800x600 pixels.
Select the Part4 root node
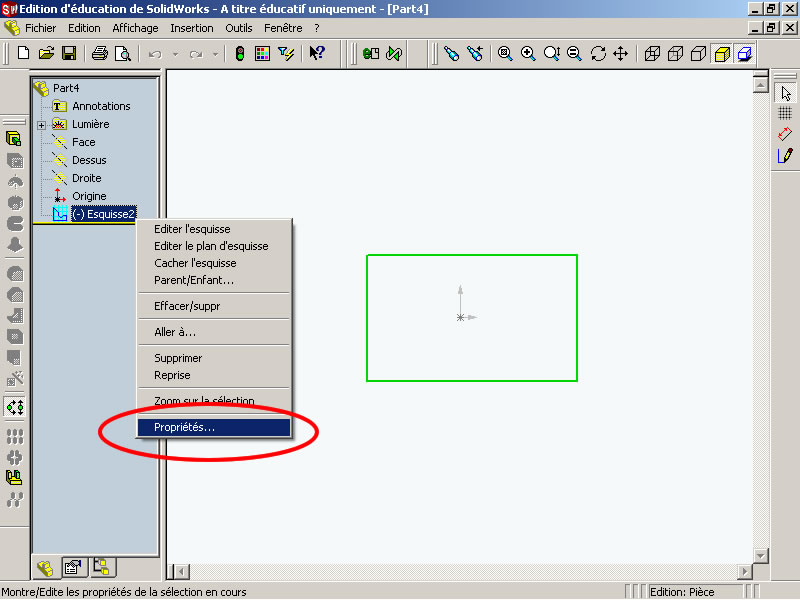pos(66,88)
